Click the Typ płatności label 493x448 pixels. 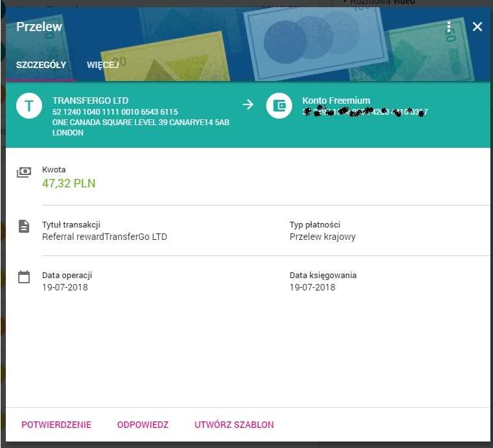click(x=315, y=224)
